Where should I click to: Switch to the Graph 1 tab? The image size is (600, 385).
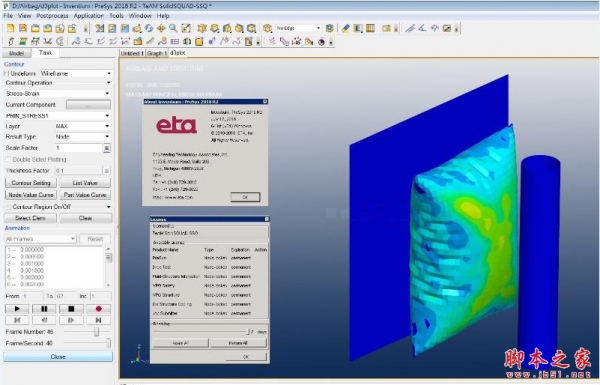click(x=157, y=53)
